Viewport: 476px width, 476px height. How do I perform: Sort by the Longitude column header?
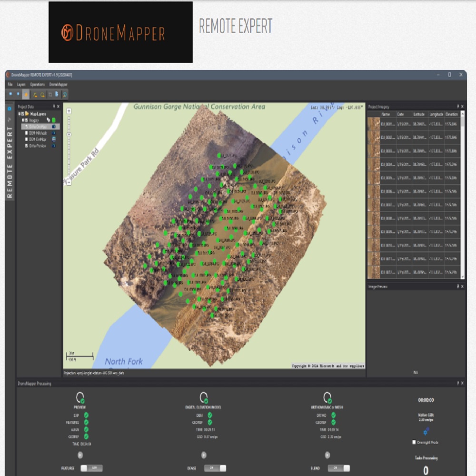tap(436, 114)
